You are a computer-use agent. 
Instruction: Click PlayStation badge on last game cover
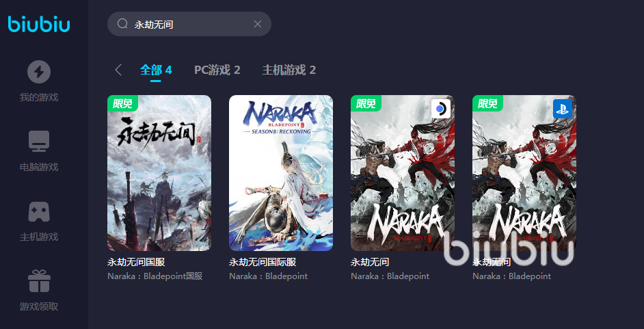(563, 109)
